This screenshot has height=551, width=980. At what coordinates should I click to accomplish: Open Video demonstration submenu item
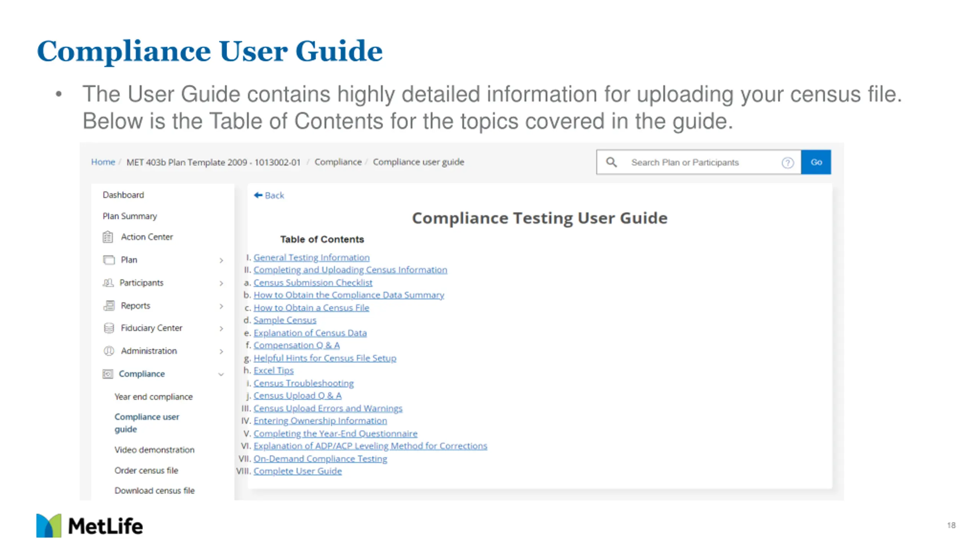[154, 450]
